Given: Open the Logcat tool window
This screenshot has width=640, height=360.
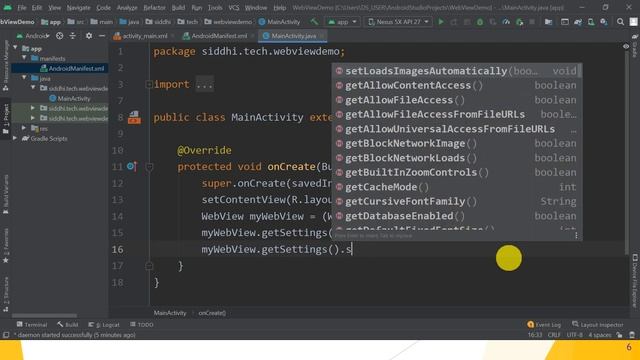Looking at the screenshot, I should tap(104, 324).
